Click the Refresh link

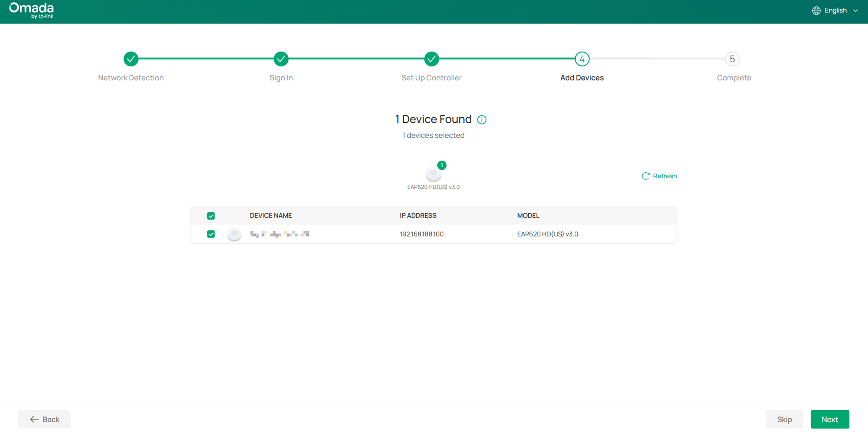click(665, 176)
